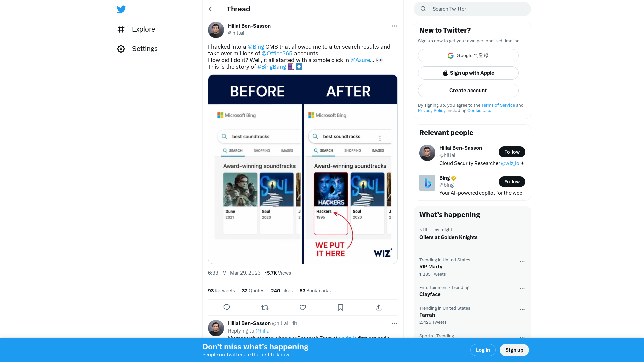Click the Twitter bird logo icon

(121, 9)
